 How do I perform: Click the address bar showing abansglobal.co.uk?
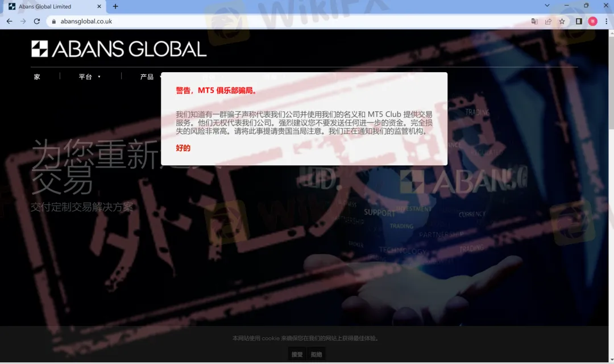click(284, 22)
